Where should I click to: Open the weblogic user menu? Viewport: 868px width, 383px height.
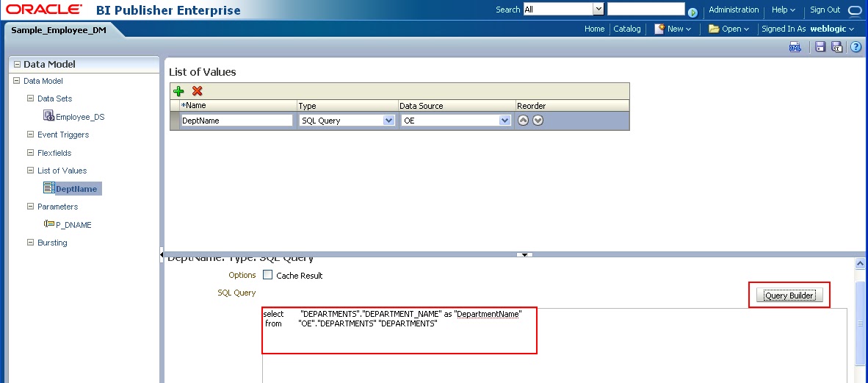click(x=833, y=29)
